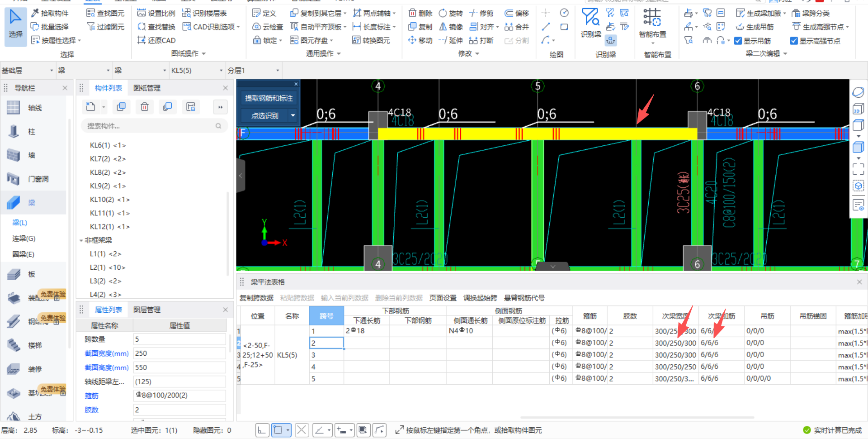Screen dimensions: 868x439
Task: Switch to 图层管理 tab
Action: click(x=147, y=310)
